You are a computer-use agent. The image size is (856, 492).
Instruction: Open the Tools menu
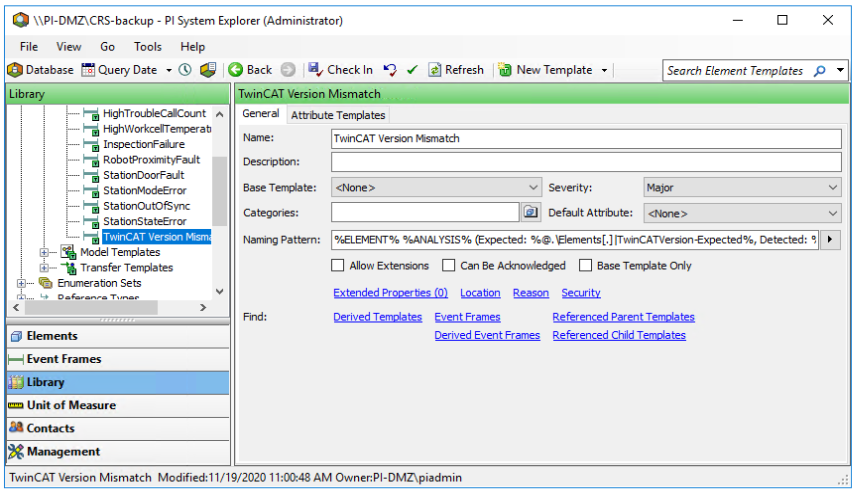click(148, 47)
